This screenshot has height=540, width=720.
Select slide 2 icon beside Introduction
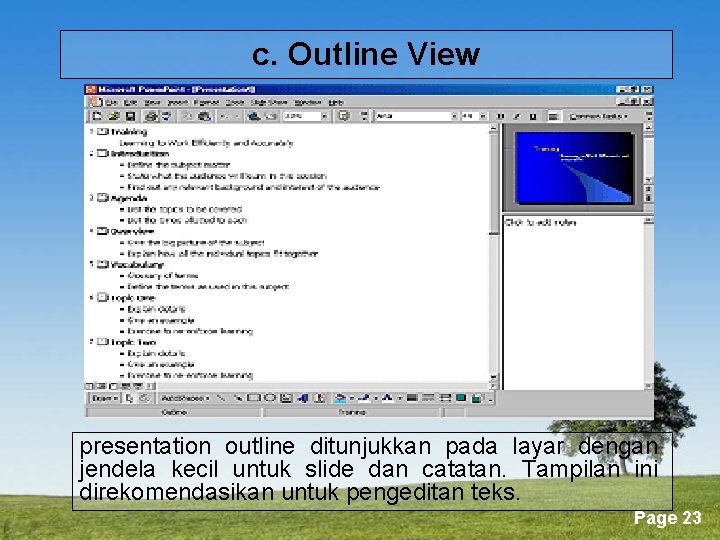pyautogui.click(x=102, y=153)
